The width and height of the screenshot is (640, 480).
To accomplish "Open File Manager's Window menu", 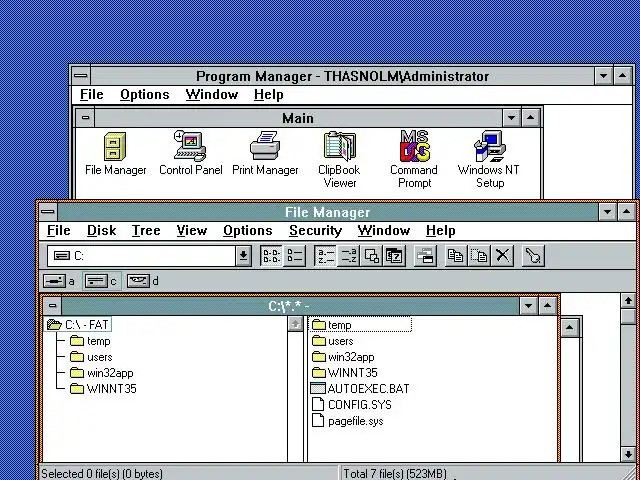I will [x=384, y=231].
